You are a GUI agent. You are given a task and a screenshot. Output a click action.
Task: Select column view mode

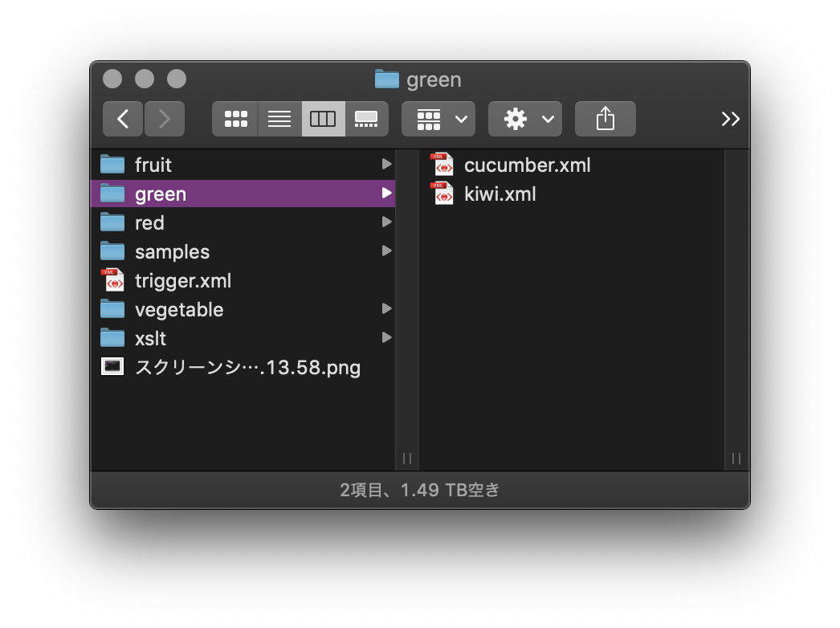[x=323, y=118]
